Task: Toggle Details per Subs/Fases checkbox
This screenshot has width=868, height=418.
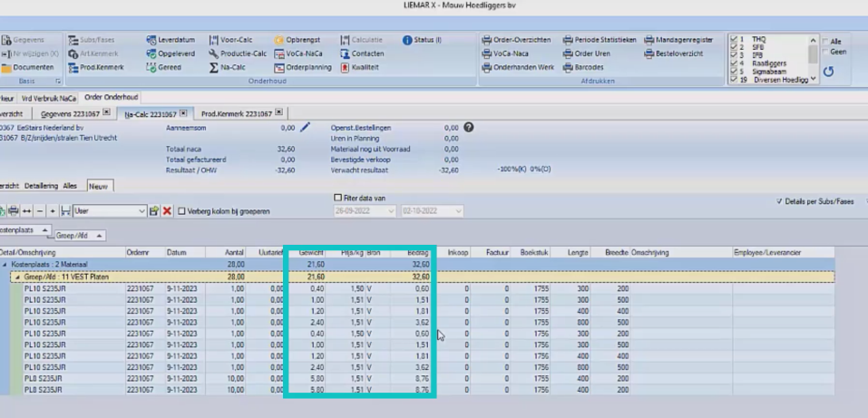Action: [x=779, y=201]
